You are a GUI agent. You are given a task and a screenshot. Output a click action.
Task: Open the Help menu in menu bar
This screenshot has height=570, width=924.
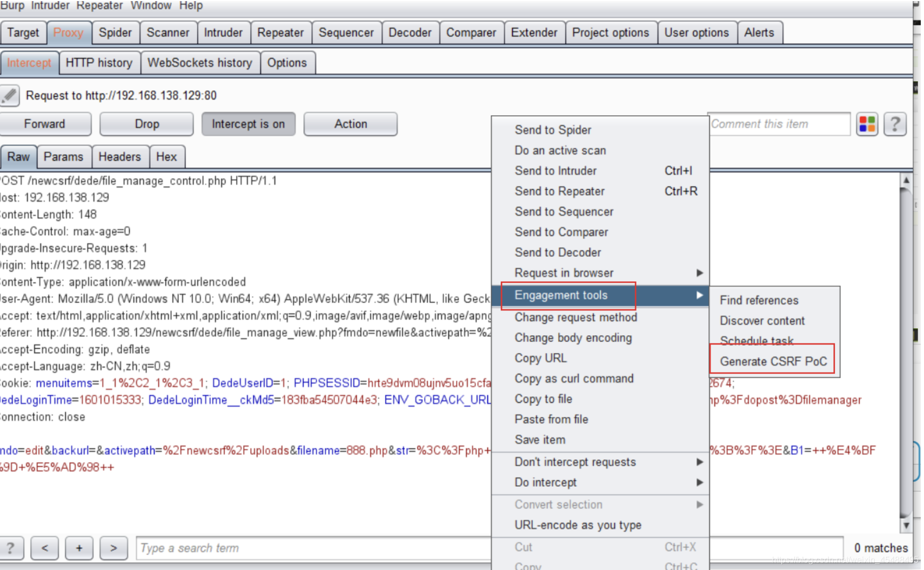pyautogui.click(x=191, y=5)
